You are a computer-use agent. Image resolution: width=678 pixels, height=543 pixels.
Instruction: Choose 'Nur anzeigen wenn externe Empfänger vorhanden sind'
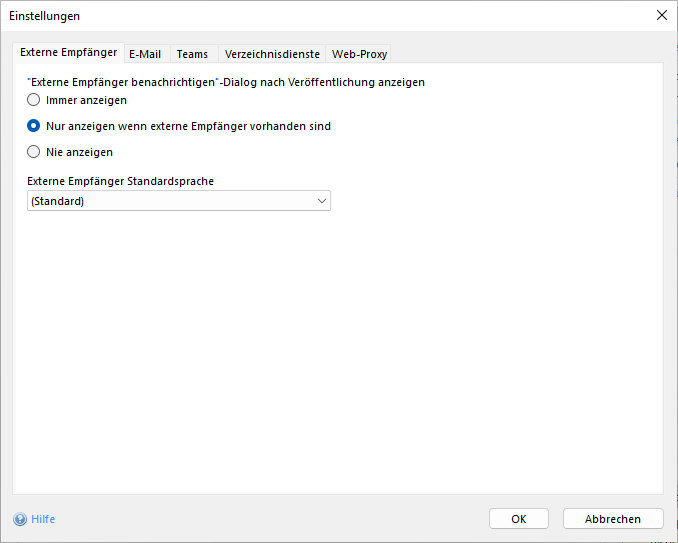tap(34, 126)
